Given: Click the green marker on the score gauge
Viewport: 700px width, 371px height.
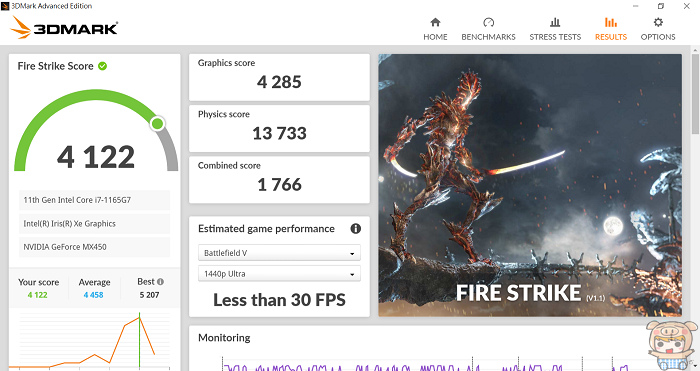Looking at the screenshot, I should [x=157, y=124].
